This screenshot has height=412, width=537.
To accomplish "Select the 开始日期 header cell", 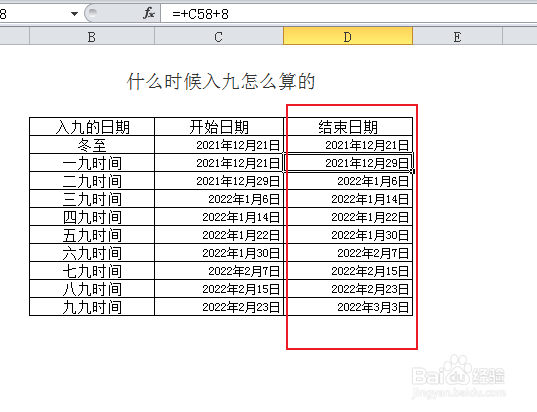I will tap(219, 127).
